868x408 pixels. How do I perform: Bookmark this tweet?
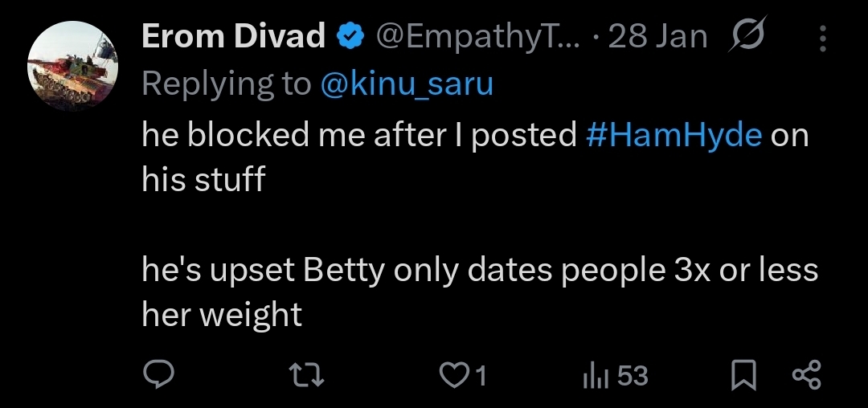click(x=746, y=375)
